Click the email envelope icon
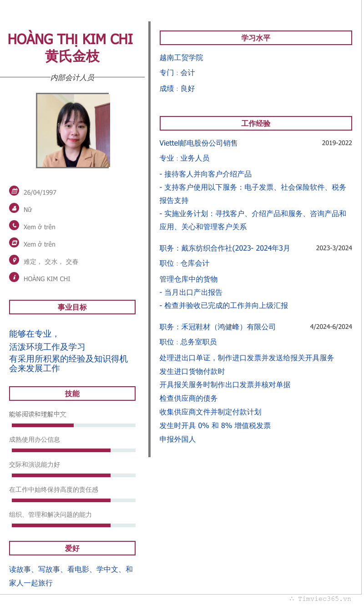The width and height of the screenshot is (364, 605). [x=14, y=242]
